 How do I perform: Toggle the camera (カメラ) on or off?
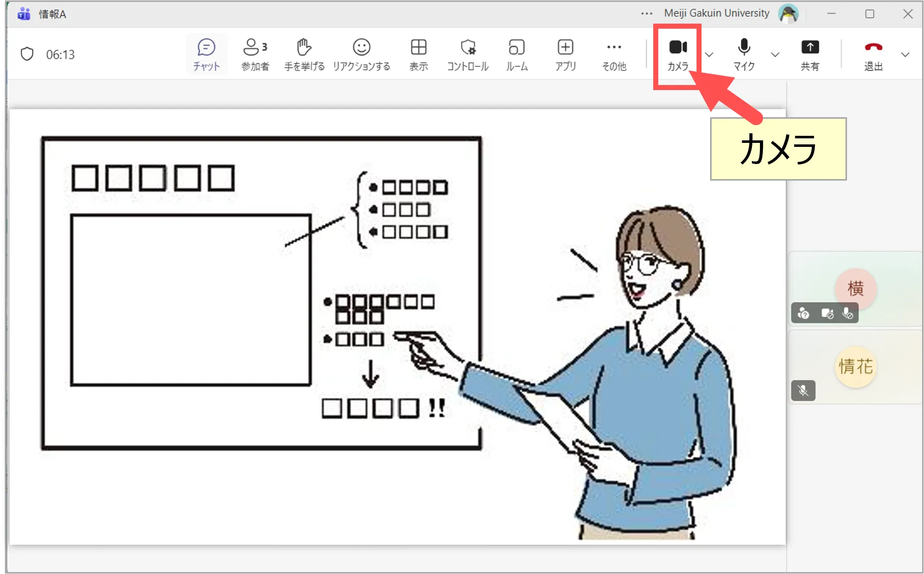[677, 54]
